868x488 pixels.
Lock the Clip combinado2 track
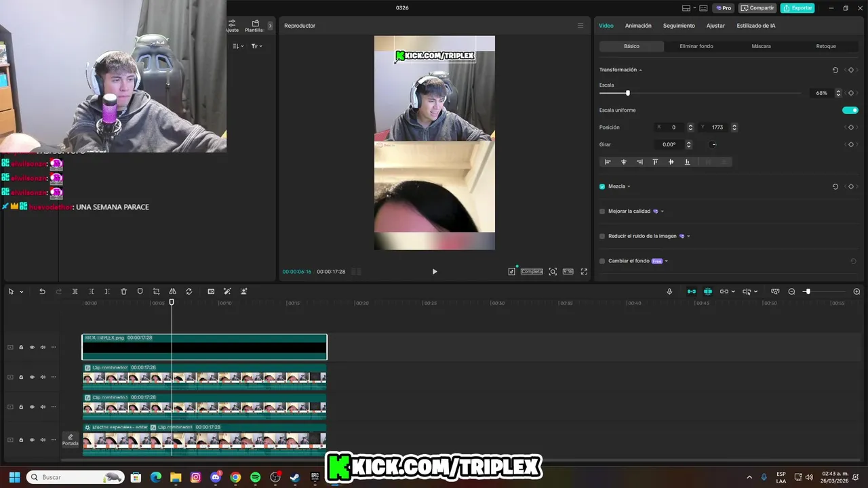21,377
